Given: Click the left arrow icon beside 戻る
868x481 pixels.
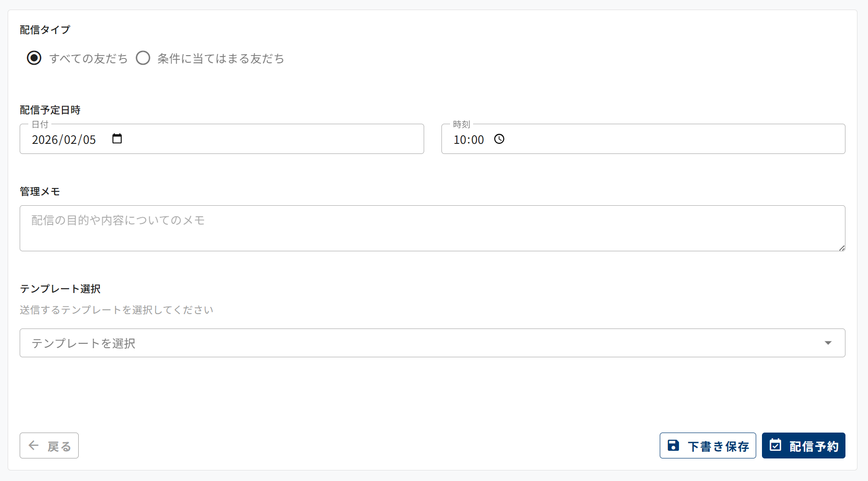Looking at the screenshot, I should click(x=34, y=446).
